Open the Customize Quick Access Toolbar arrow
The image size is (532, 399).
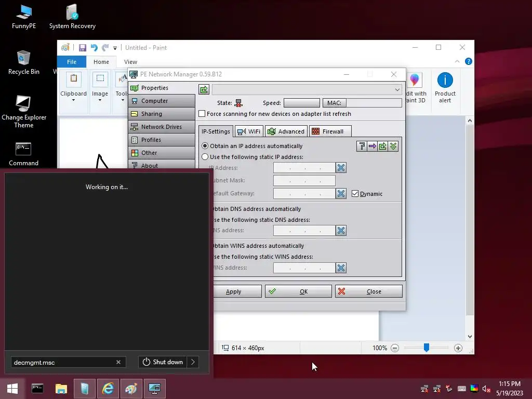[x=115, y=48]
